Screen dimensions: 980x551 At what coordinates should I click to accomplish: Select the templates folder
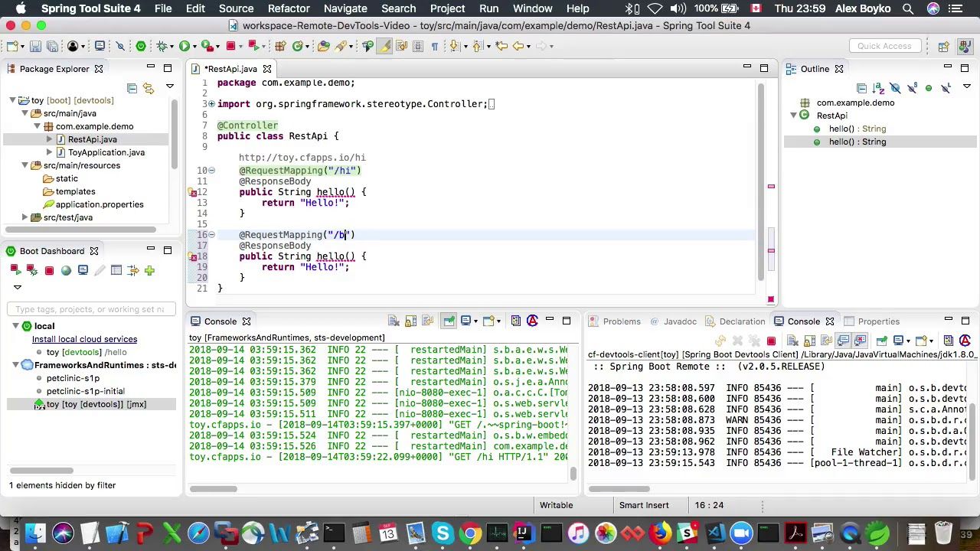[x=75, y=191]
